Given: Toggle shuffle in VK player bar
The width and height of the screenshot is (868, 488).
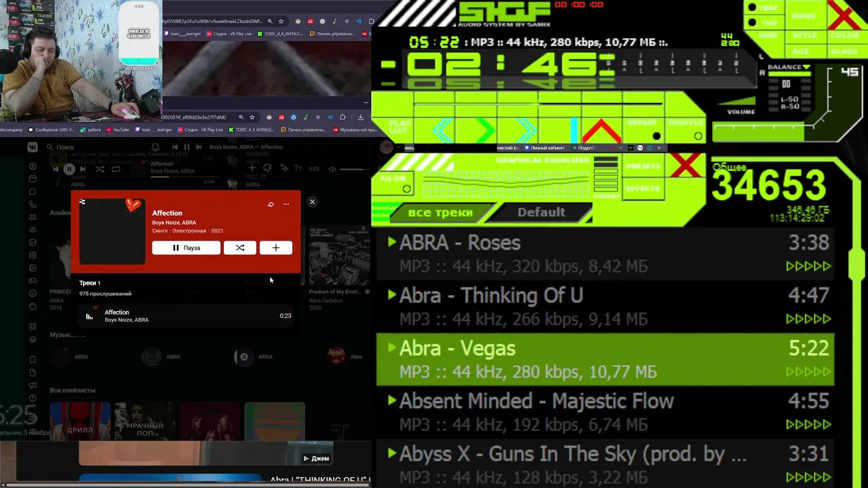Looking at the screenshot, I should pyautogui.click(x=100, y=169).
